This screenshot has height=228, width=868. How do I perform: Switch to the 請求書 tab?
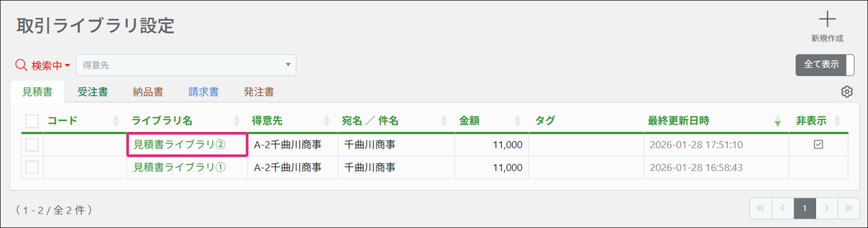(203, 92)
